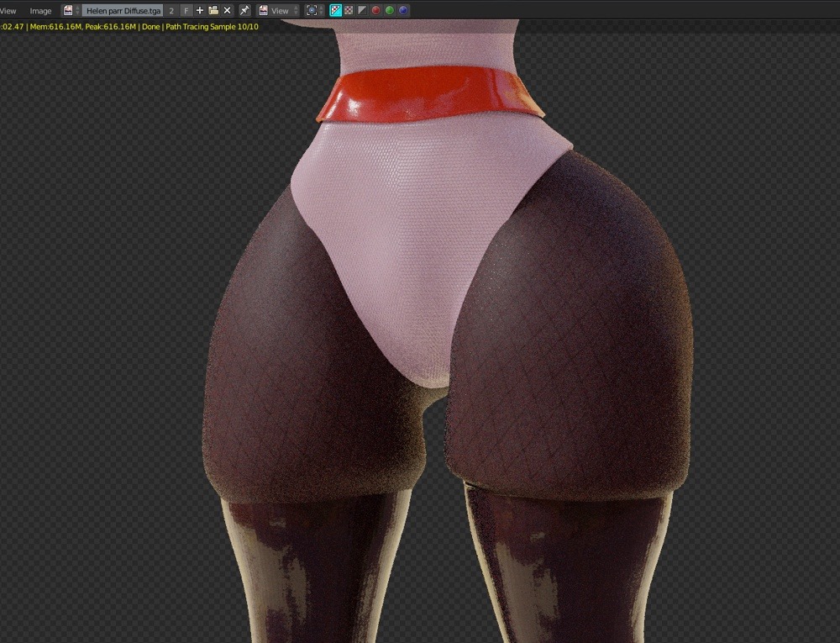Show the Alpha channel only

point(362,10)
